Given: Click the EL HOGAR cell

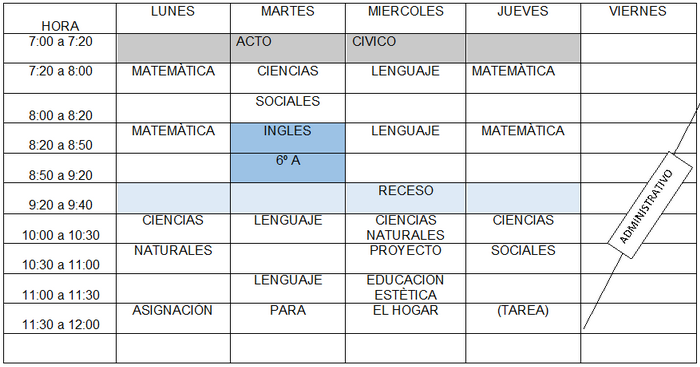Looking at the screenshot, I should (405, 318).
